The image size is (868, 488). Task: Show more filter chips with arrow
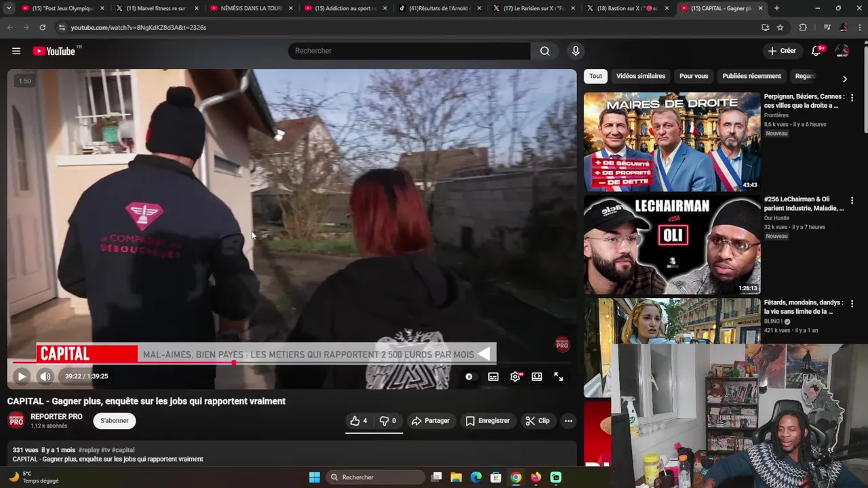pos(844,79)
